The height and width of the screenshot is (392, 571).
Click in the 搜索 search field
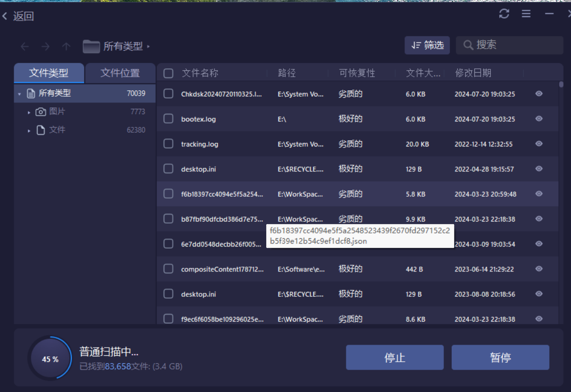pos(509,45)
